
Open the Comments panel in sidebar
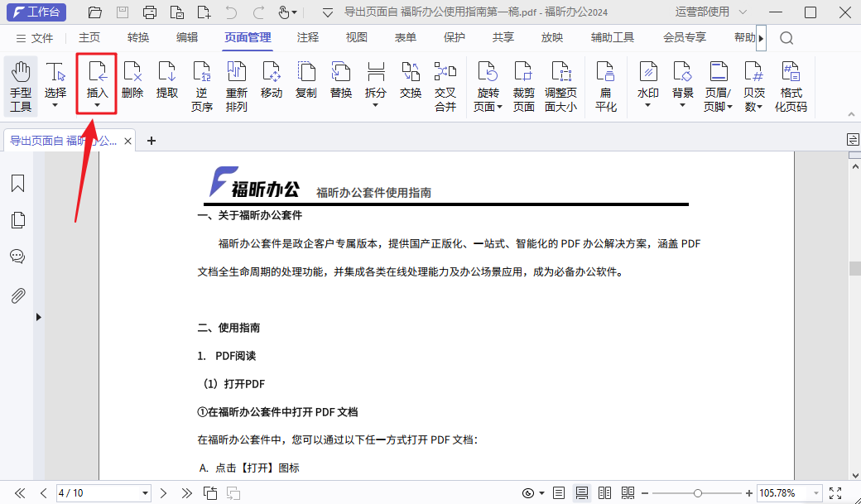[17, 257]
